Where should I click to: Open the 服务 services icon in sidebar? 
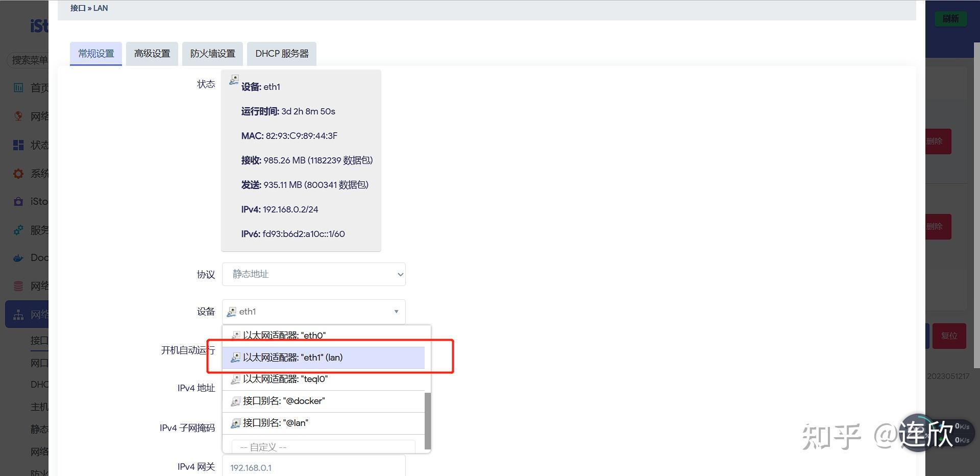coord(18,230)
